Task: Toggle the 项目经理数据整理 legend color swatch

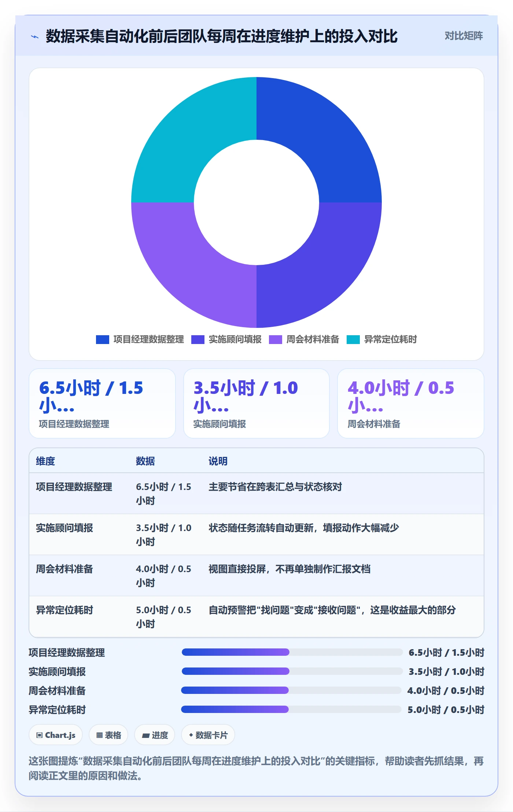Action: click(103, 340)
